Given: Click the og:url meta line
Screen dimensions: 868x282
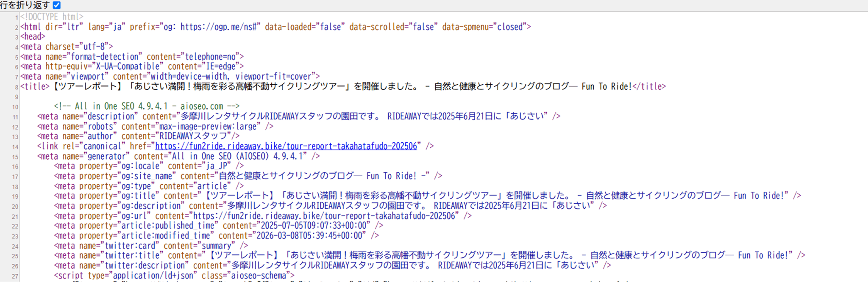Looking at the screenshot, I should pyautogui.click(x=263, y=216).
